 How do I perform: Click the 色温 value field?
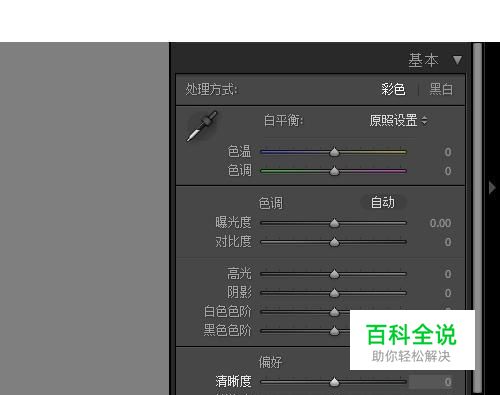(x=448, y=152)
